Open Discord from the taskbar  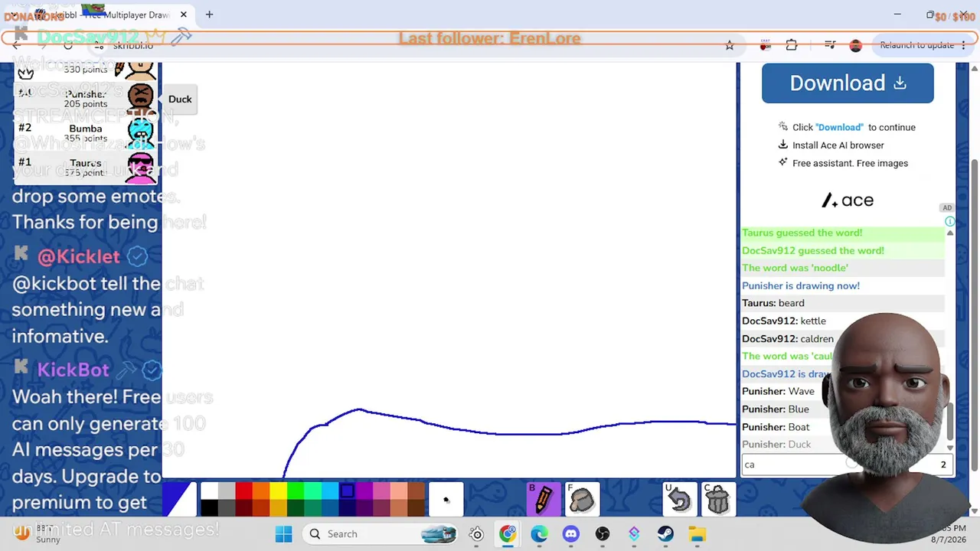pos(570,533)
